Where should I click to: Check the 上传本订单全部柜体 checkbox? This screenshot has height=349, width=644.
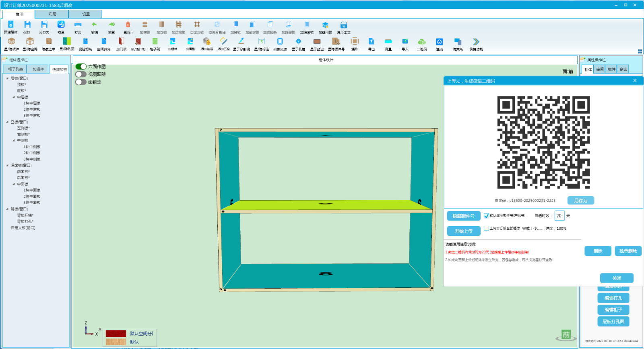click(x=486, y=228)
